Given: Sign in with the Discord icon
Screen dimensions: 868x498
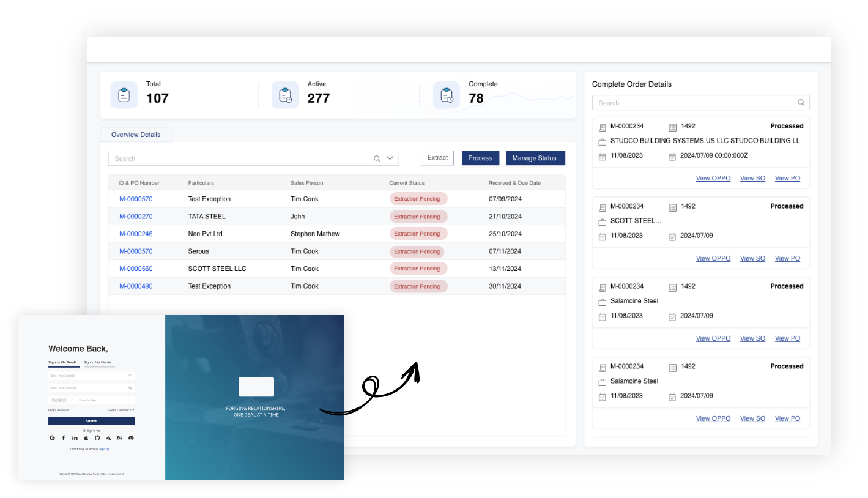Looking at the screenshot, I should pyautogui.click(x=131, y=438).
